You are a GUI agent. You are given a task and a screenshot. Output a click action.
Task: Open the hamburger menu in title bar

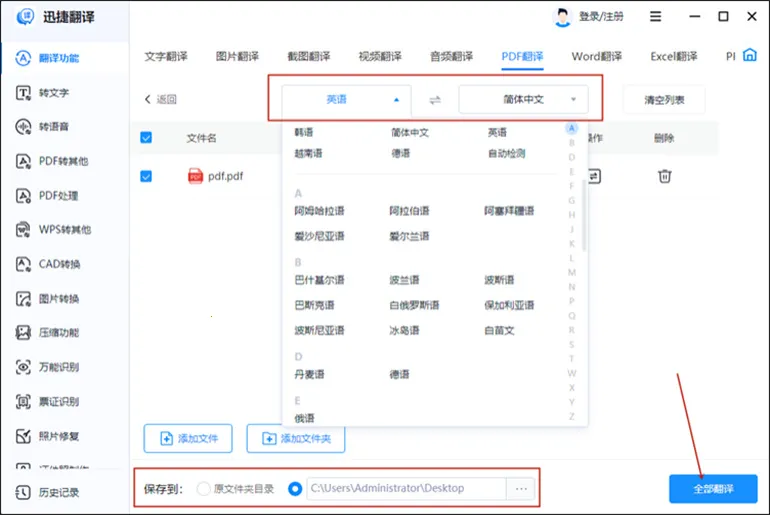click(x=656, y=17)
